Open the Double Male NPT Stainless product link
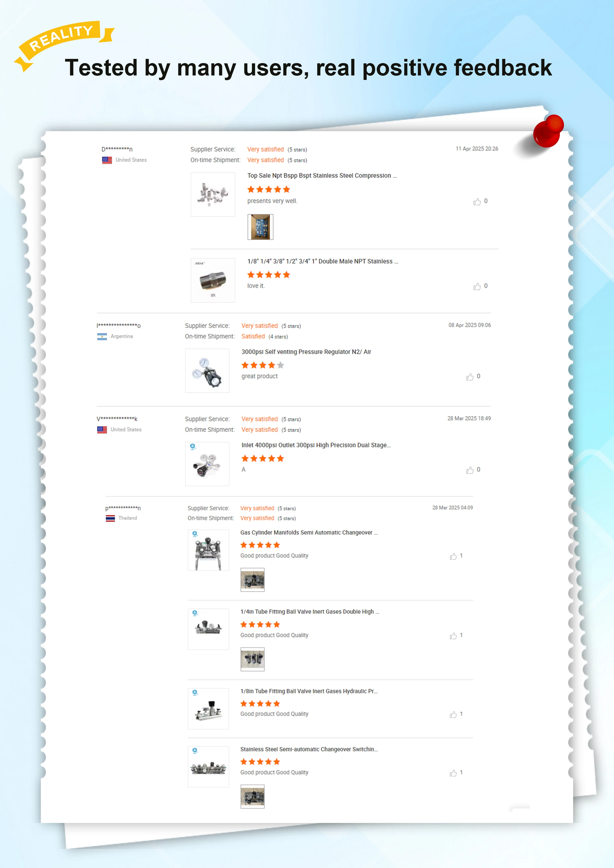Screen dimensions: 614x868 click(x=323, y=261)
